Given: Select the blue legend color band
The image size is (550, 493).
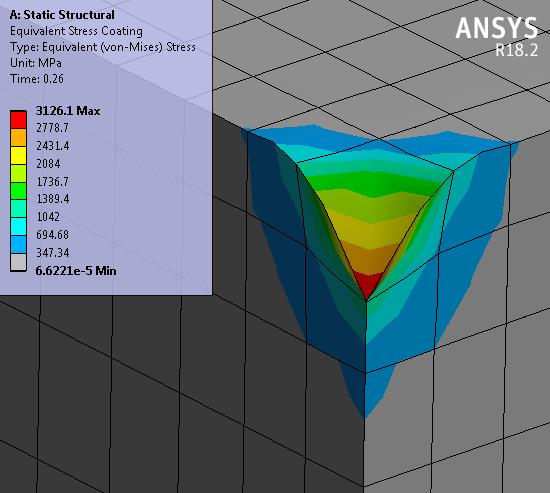Looking at the screenshot, I should click(18, 245).
